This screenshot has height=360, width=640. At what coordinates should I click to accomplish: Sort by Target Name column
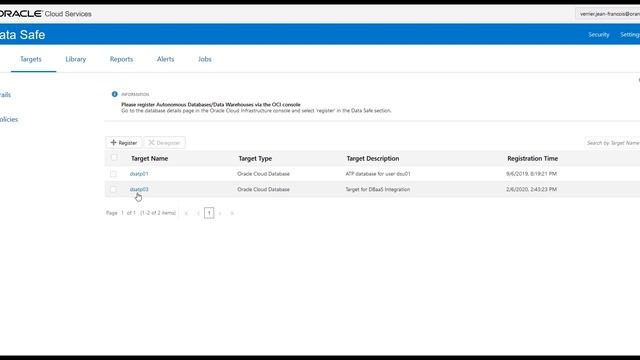[149, 158]
